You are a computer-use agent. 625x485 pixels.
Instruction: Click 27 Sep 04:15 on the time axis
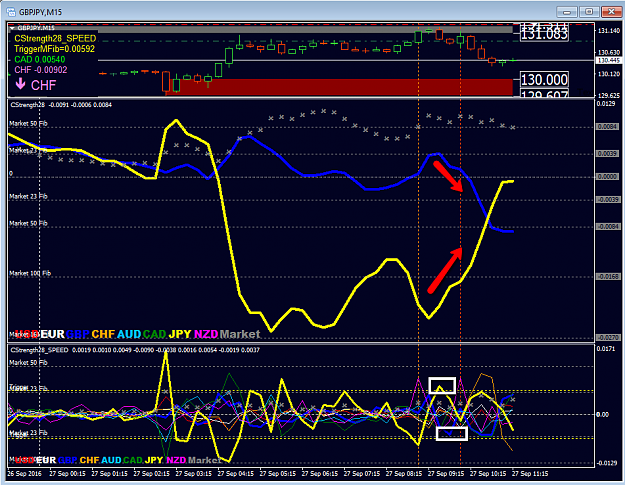(x=236, y=474)
